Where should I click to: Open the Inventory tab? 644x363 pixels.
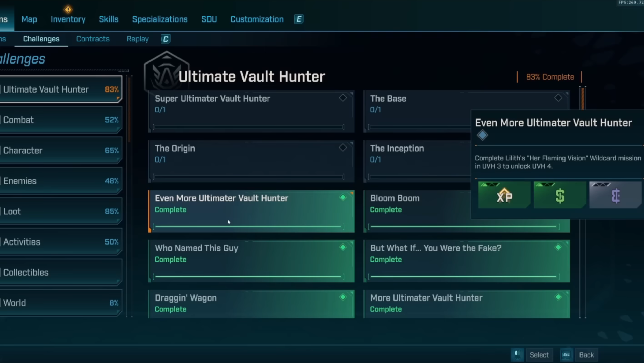pyautogui.click(x=68, y=19)
